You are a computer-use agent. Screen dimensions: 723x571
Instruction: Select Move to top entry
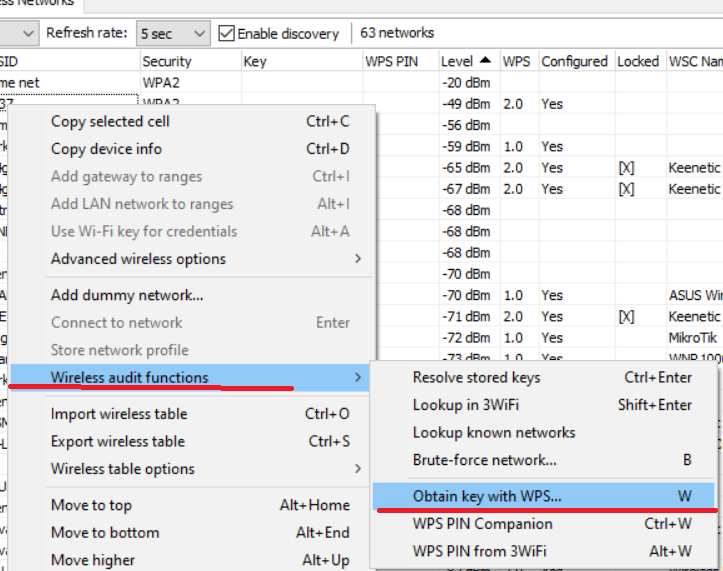click(x=91, y=506)
